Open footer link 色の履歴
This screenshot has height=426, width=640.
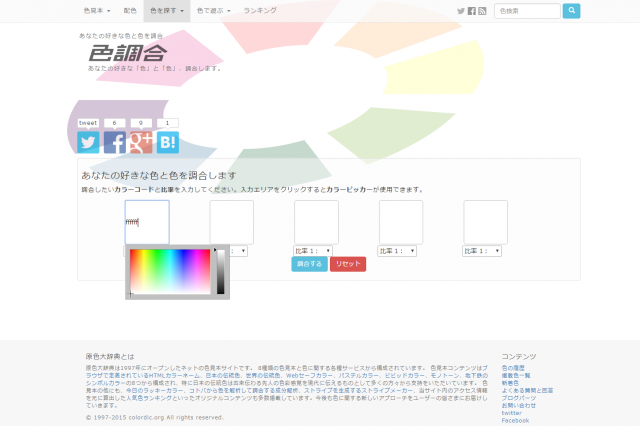[513, 368]
